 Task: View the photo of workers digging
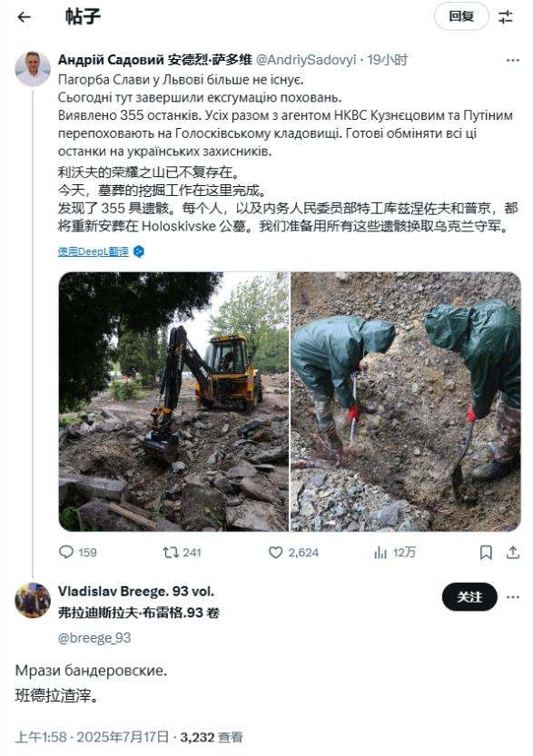click(x=406, y=402)
